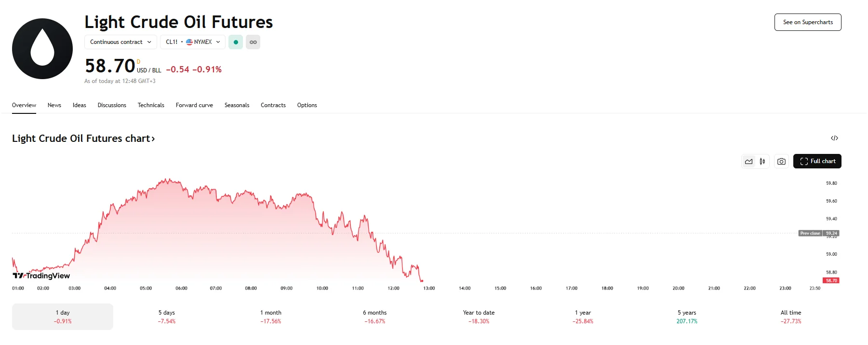
Task: Switch chart to line style
Action: coord(748,161)
